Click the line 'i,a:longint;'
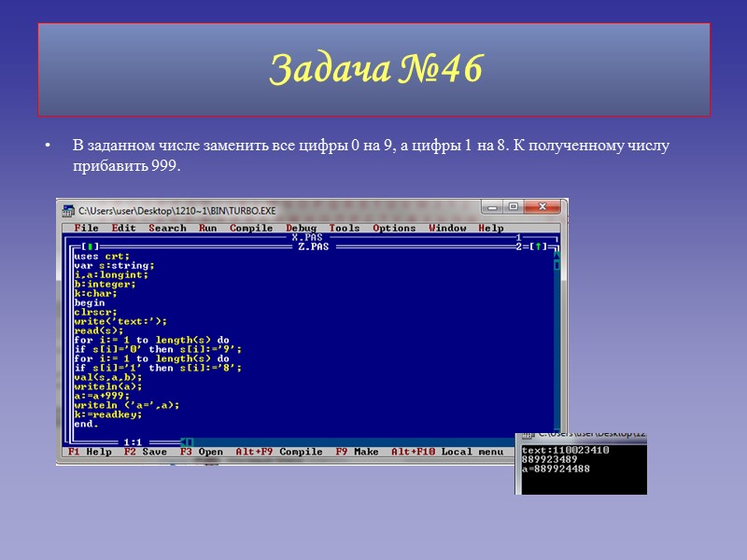The width and height of the screenshot is (747, 560). (111, 274)
